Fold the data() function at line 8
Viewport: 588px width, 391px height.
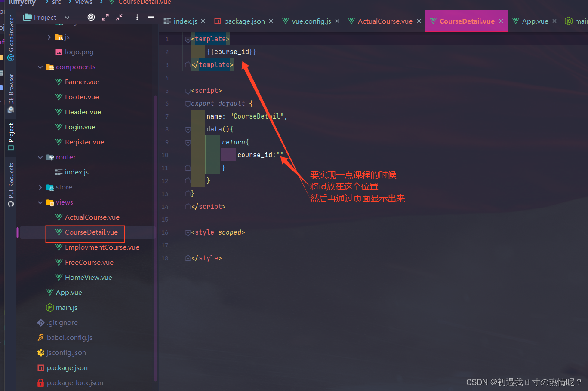tap(188, 129)
